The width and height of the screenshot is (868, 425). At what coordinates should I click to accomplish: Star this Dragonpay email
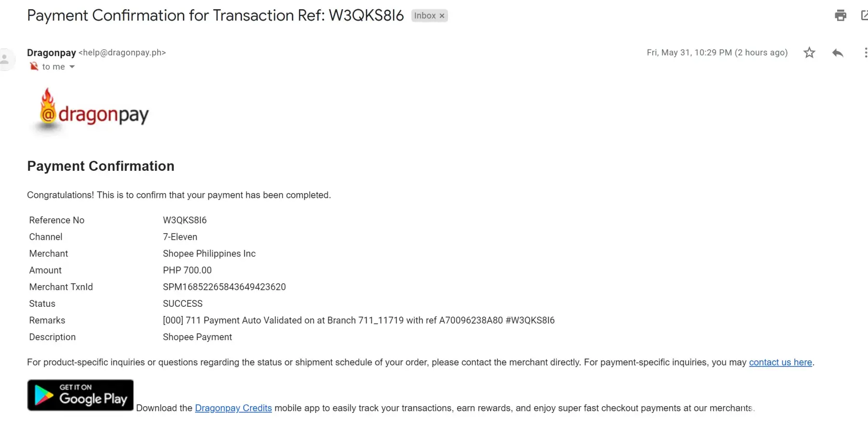click(809, 53)
